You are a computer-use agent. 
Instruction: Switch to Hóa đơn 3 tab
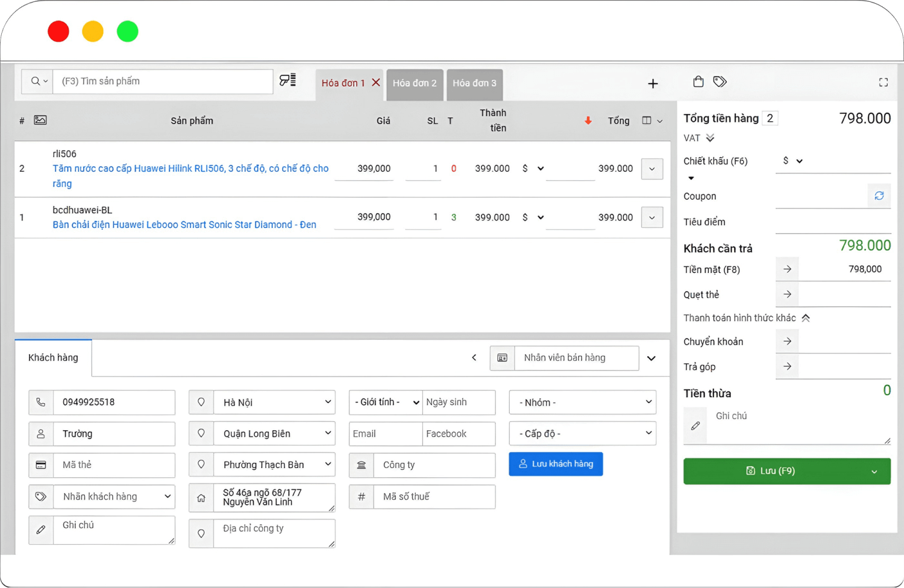tap(474, 83)
